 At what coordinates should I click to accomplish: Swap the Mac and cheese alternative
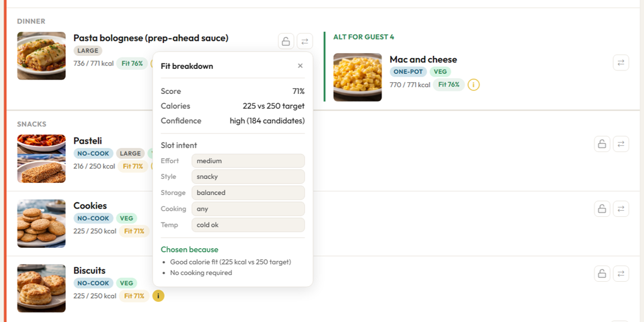click(x=621, y=63)
